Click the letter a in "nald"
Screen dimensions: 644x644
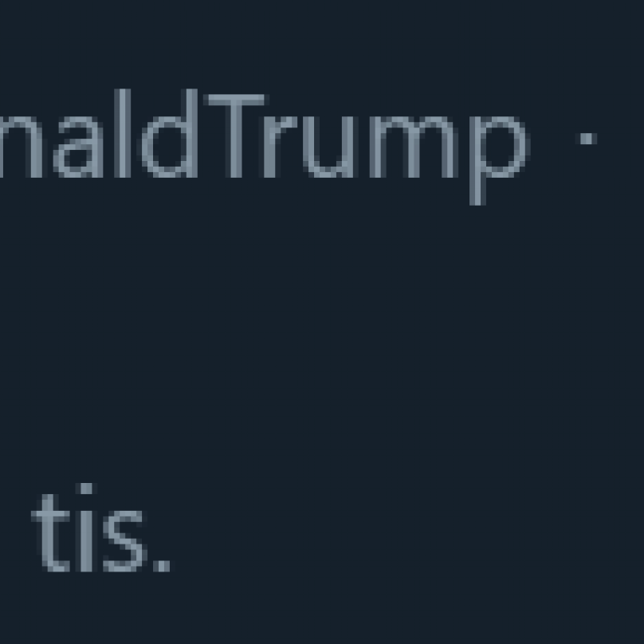coord(78,147)
